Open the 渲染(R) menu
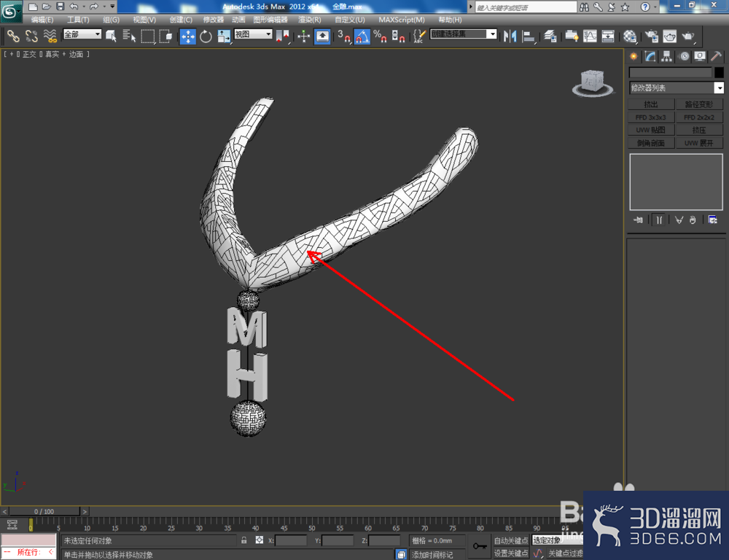The width and height of the screenshot is (729, 560). (x=310, y=20)
